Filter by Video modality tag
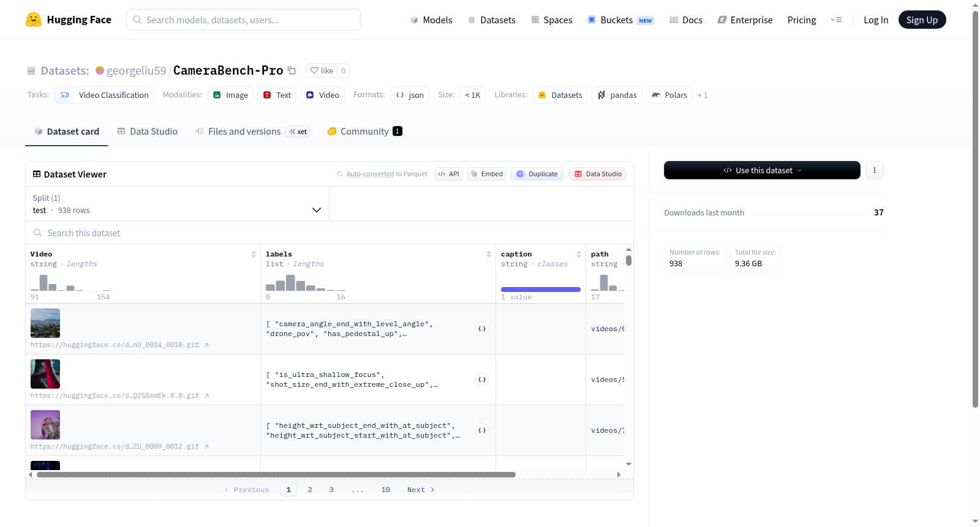The height and width of the screenshot is (527, 980). pos(322,95)
